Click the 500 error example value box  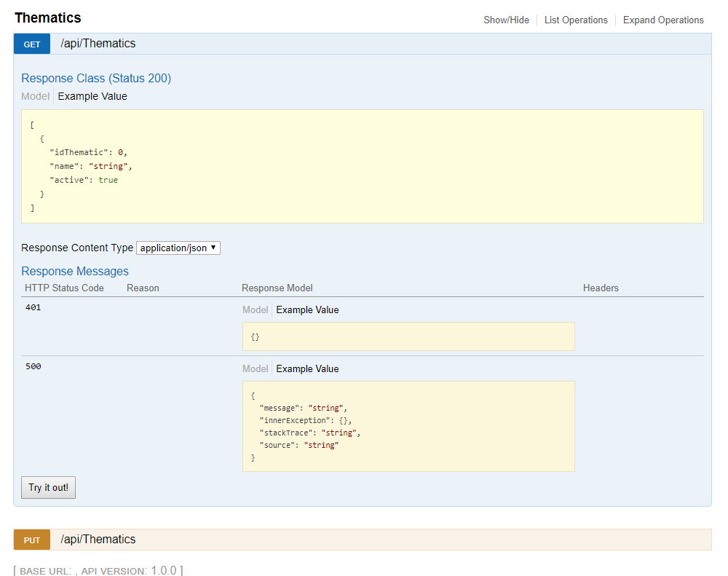(x=408, y=426)
